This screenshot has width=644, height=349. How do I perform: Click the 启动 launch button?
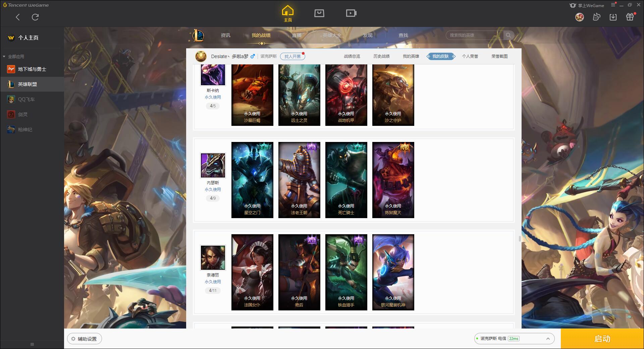tap(602, 339)
